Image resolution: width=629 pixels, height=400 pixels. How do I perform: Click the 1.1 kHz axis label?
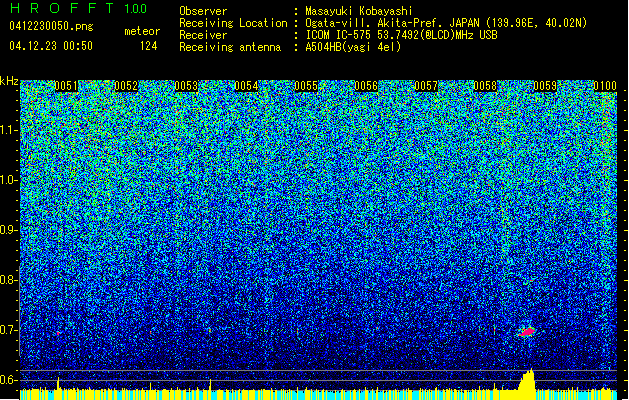9,130
